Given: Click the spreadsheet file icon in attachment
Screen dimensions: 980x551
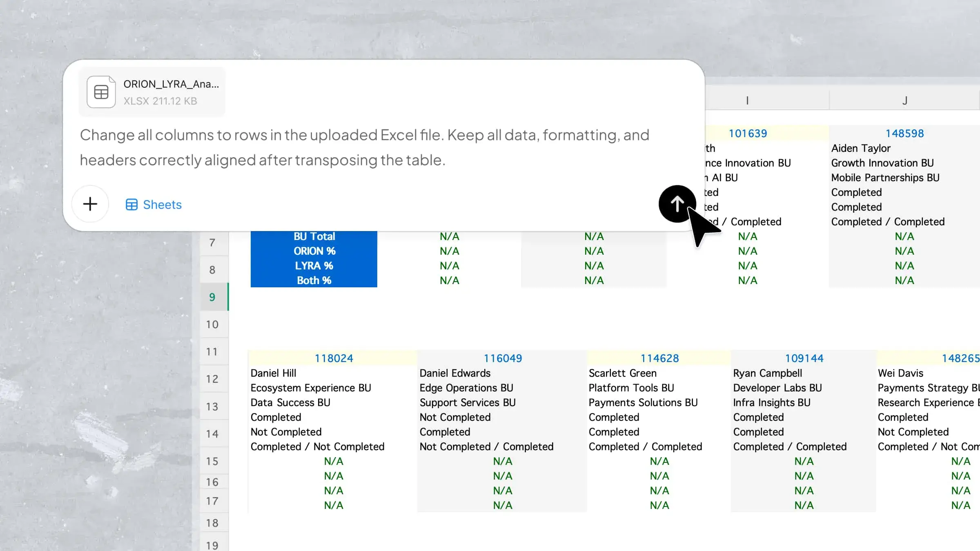Looking at the screenshot, I should tap(101, 92).
